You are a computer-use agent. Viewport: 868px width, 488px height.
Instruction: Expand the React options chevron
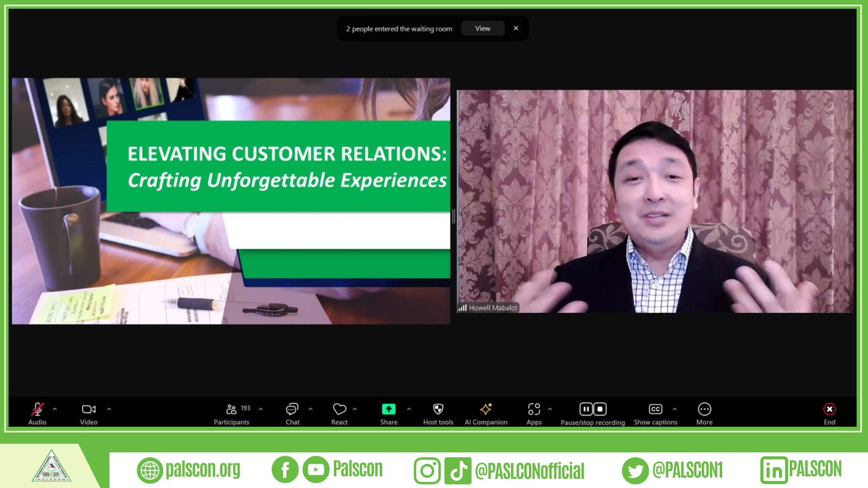[x=355, y=409]
